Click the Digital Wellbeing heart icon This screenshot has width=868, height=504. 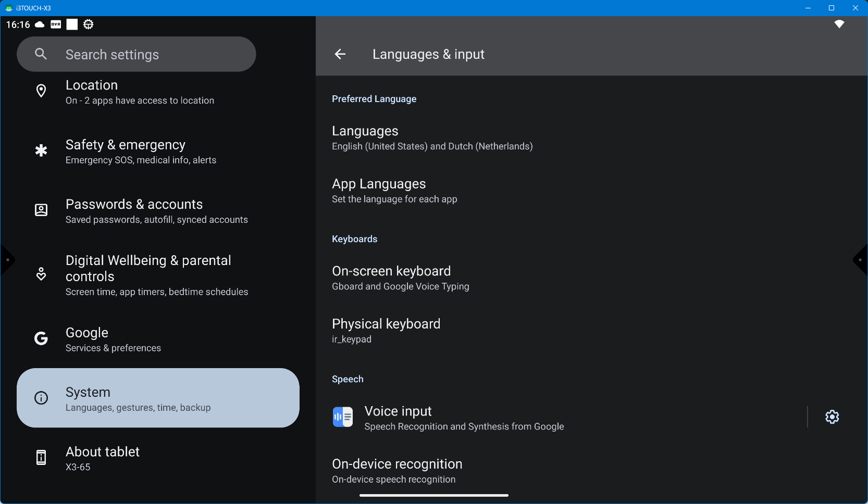click(41, 274)
